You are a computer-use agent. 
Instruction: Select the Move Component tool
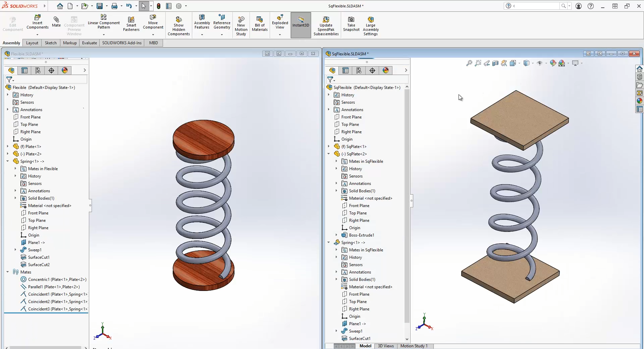(x=153, y=22)
